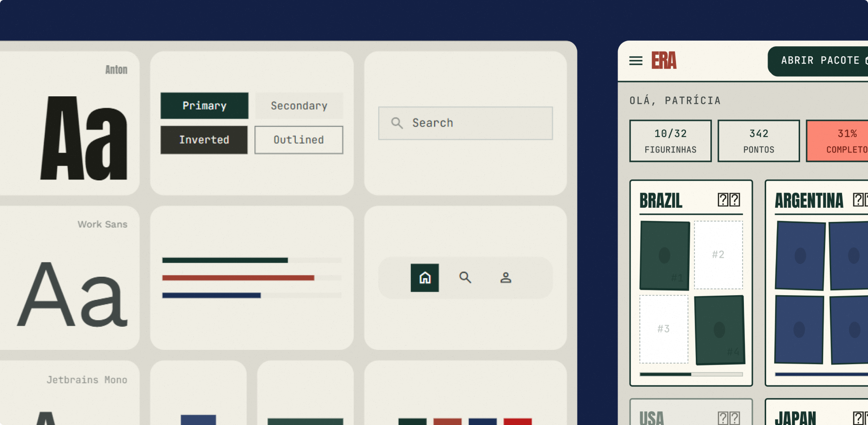Click inside the Search input field
This screenshot has width=868, height=425.
coord(465,123)
